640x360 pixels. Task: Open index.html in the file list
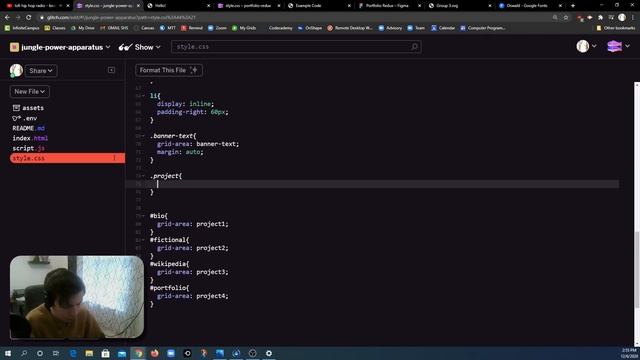tap(30, 138)
